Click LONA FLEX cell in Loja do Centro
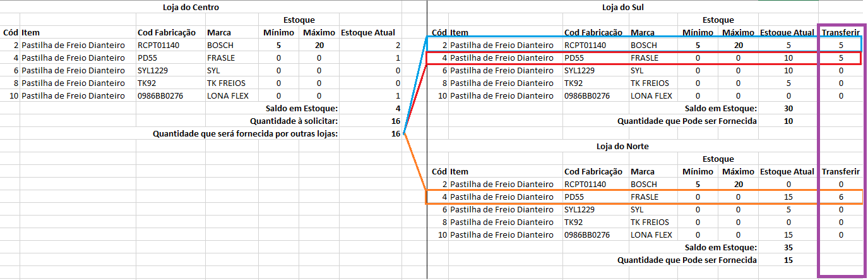The height and width of the screenshot is (280, 868). (x=227, y=95)
